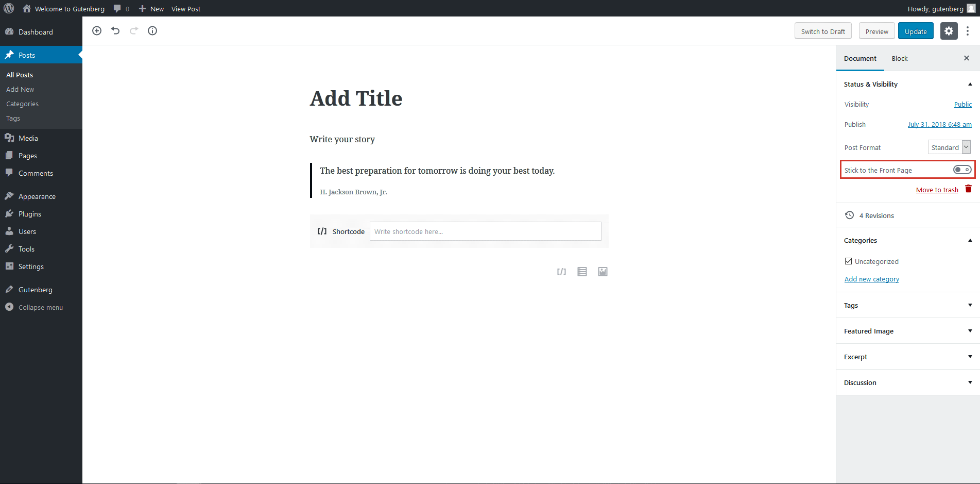Expand the Featured Image panel
Screen dimensions: 980x484
pos(907,331)
